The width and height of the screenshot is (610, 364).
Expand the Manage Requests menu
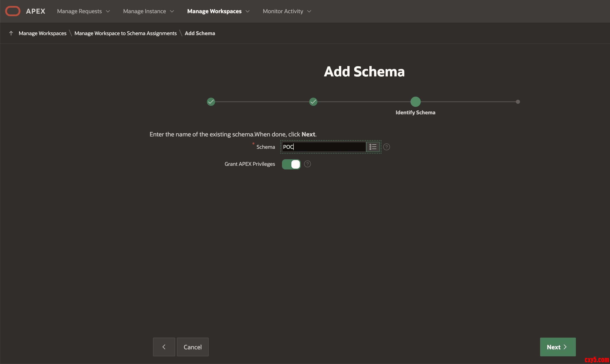tap(84, 11)
